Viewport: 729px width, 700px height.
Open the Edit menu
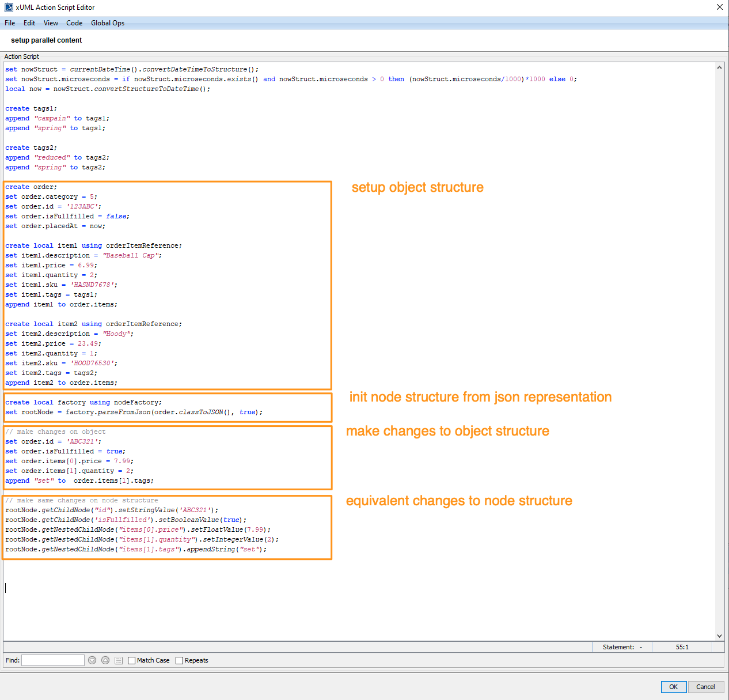[29, 23]
